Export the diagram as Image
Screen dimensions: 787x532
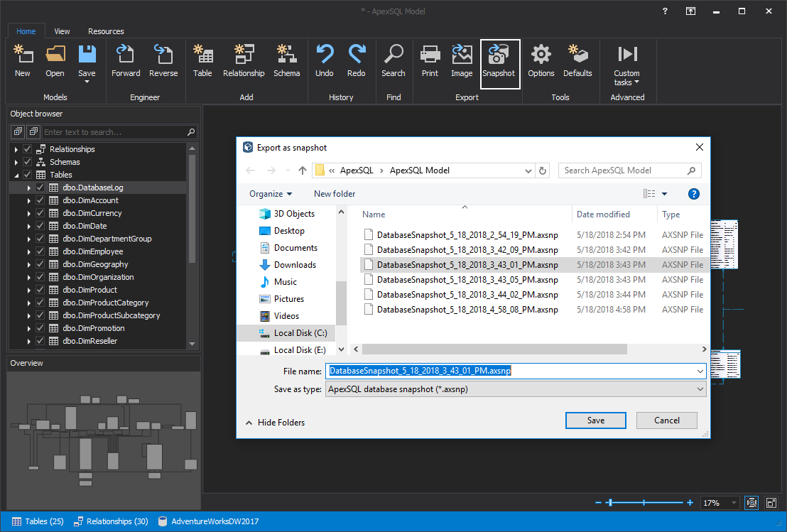(462, 60)
